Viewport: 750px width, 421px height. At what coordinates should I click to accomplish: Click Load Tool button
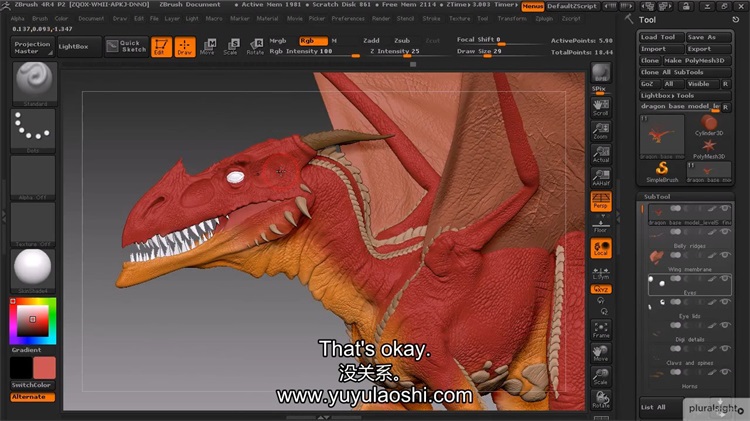[x=662, y=37]
